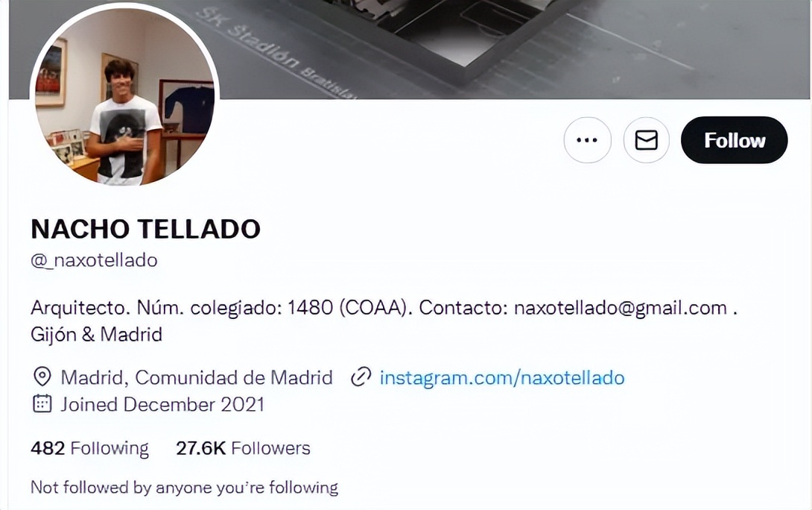Viewport: 812px width, 510px height.
Task: Click the naxotellado@gmail.com email in bio
Action: 621,308
